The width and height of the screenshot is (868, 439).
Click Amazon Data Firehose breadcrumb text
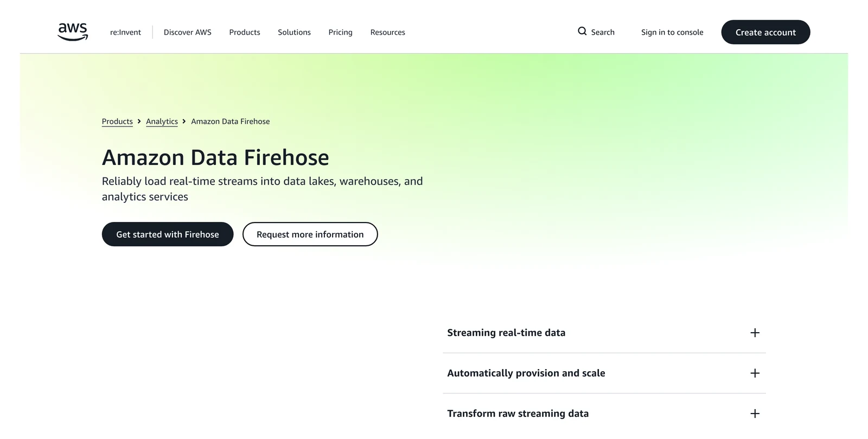coord(230,122)
